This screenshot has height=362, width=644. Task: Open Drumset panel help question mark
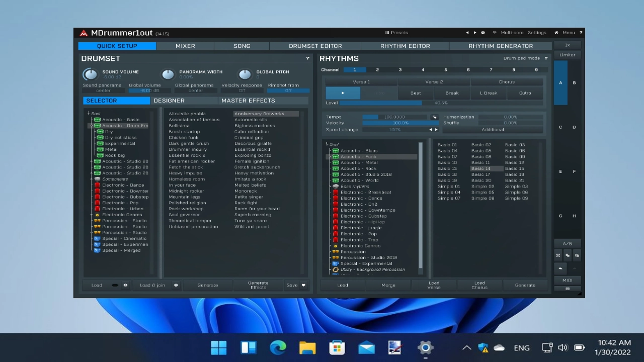[308, 58]
